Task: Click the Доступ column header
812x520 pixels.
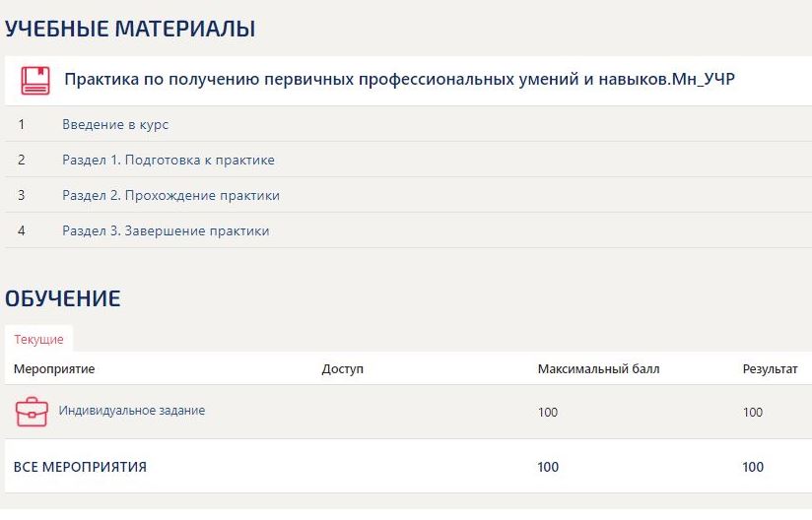Action: (342, 369)
